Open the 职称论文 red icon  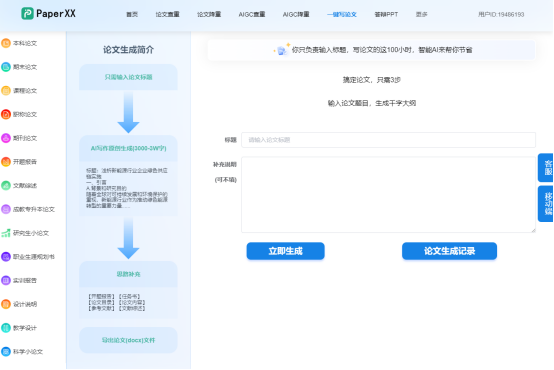tap(6, 114)
